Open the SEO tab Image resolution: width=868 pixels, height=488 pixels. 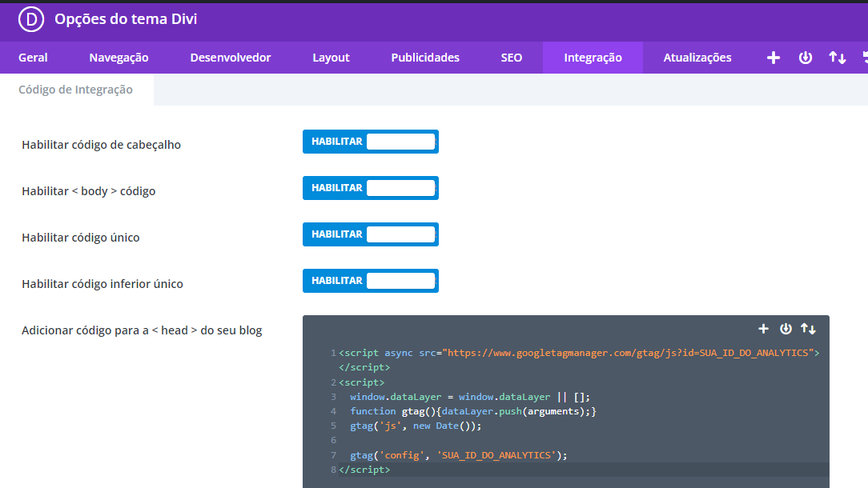click(512, 58)
